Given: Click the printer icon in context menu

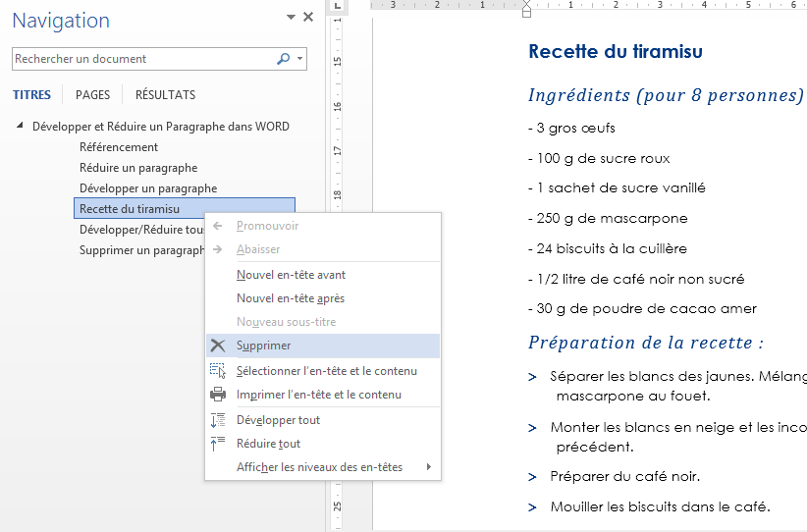Looking at the screenshot, I should (x=218, y=395).
